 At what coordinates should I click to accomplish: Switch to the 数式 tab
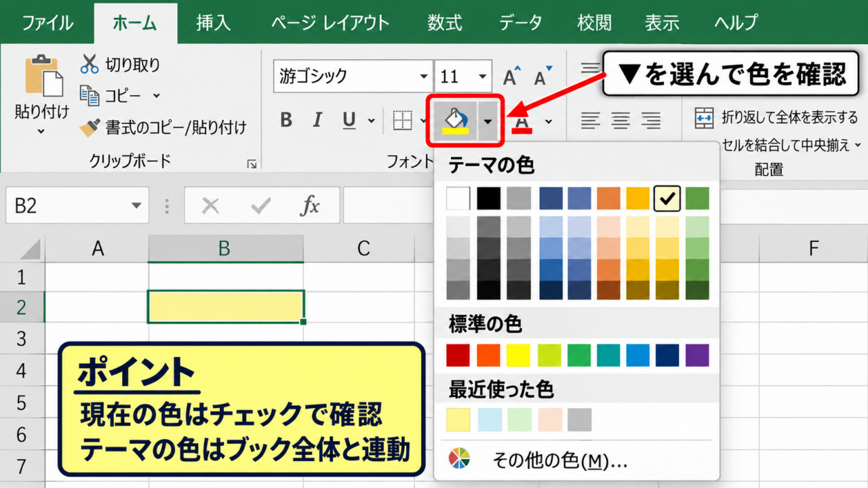click(x=445, y=22)
